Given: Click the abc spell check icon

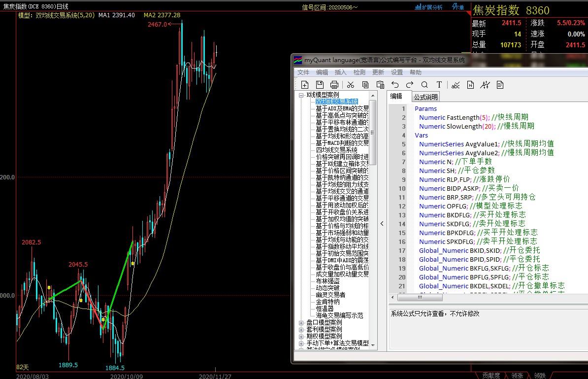Looking at the screenshot, I should click(x=456, y=85).
